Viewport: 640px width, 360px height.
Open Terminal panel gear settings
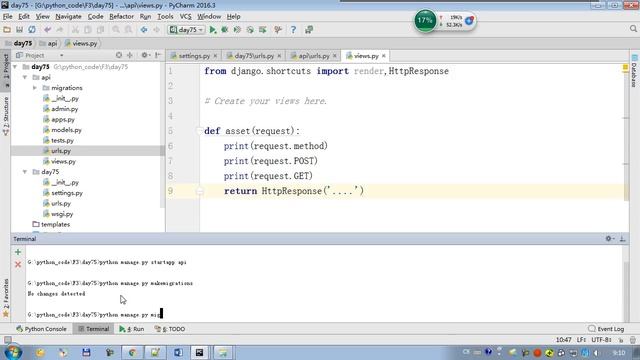click(609, 239)
